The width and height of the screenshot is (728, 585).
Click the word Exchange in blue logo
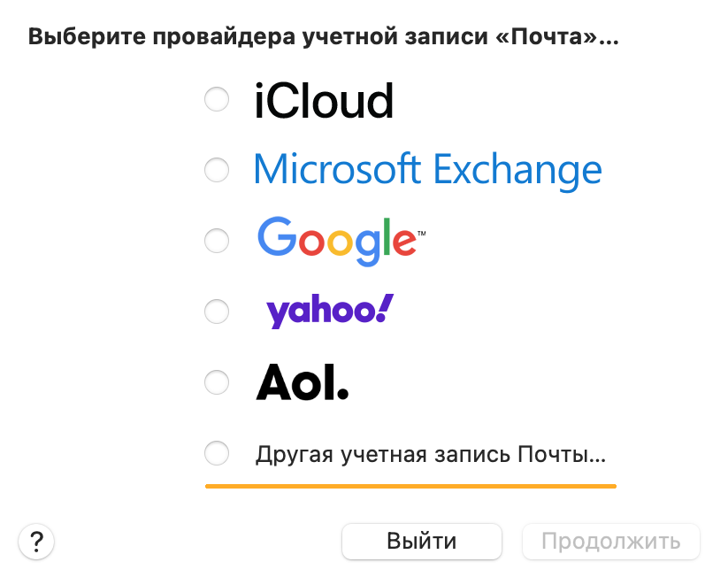(x=517, y=172)
